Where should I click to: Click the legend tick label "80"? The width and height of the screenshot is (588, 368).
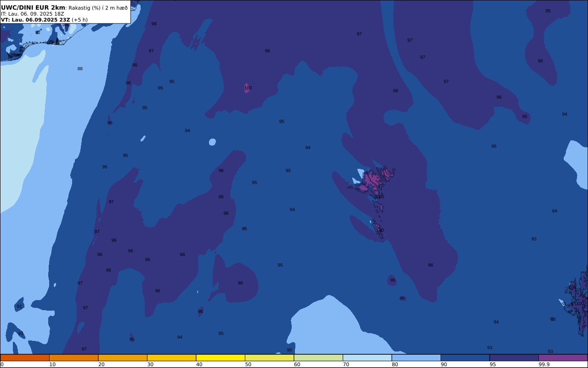[x=395, y=364]
